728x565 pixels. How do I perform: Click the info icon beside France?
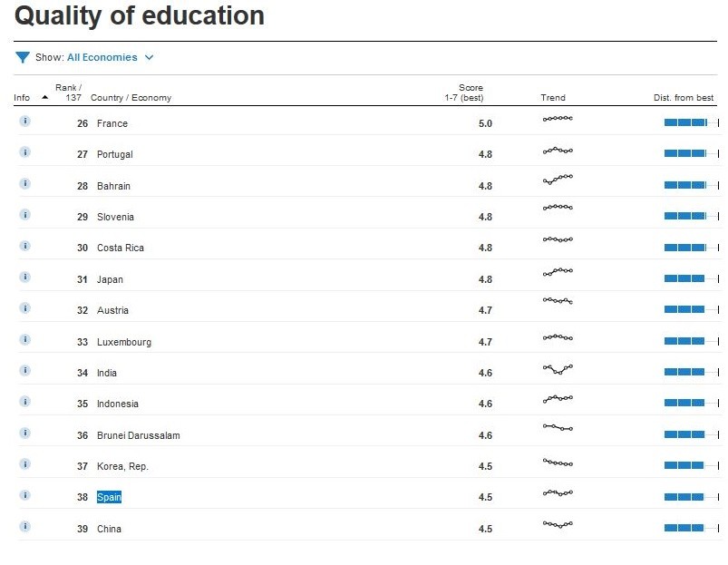(24, 121)
